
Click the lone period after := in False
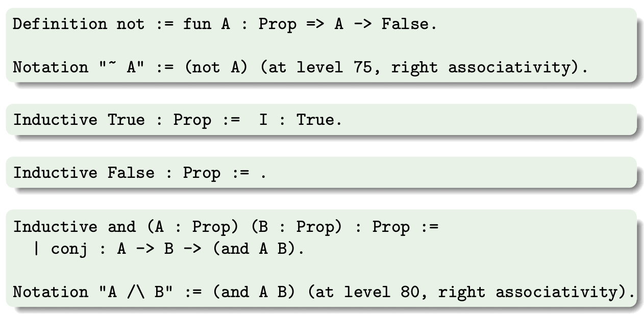(x=263, y=173)
